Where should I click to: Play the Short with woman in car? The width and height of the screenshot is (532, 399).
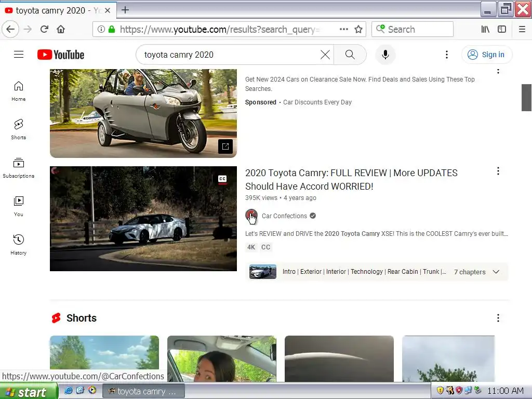[x=221, y=358]
